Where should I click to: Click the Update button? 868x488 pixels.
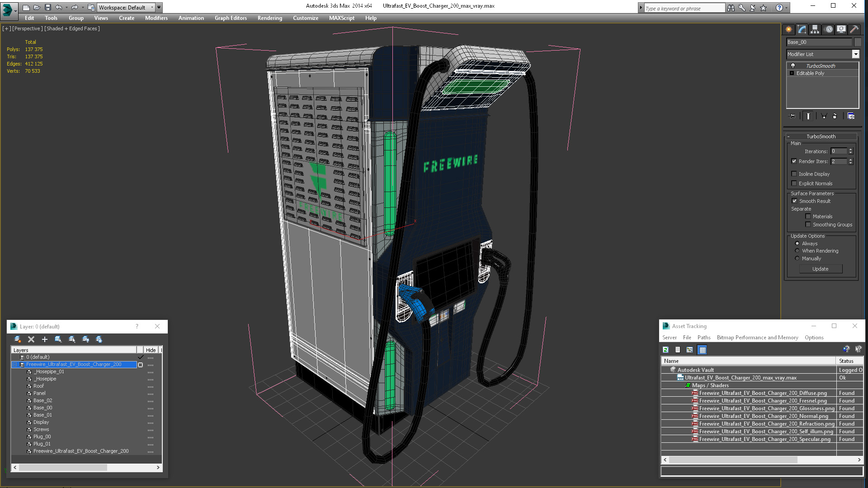pos(821,269)
